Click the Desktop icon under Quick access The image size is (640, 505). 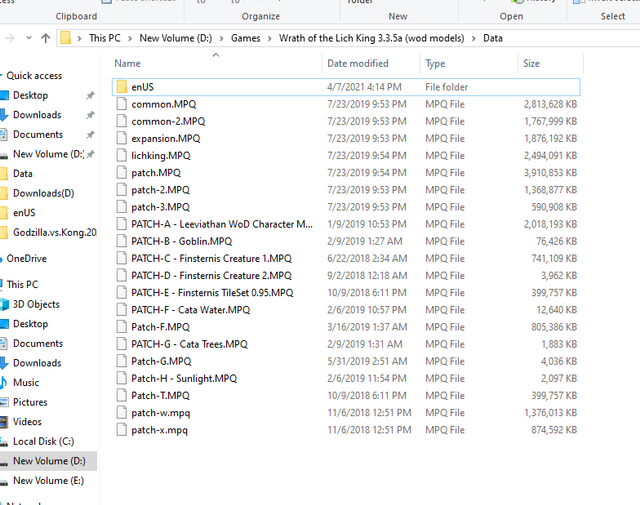coord(4,96)
